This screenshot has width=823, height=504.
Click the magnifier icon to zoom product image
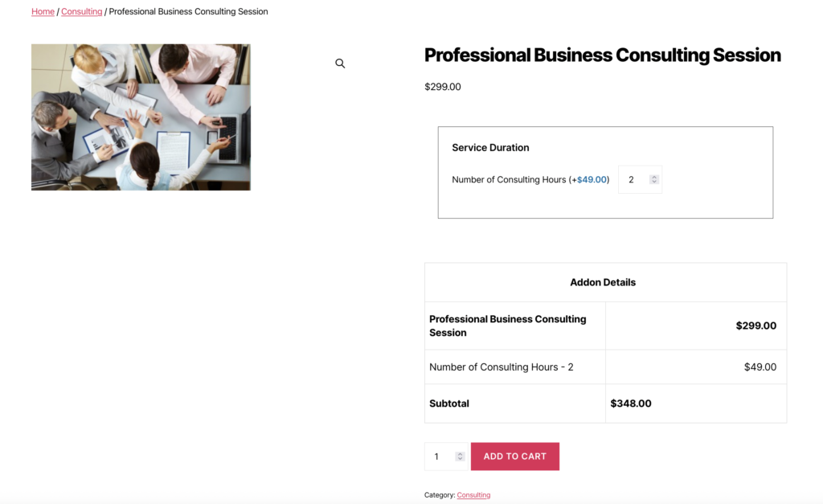pyautogui.click(x=340, y=64)
